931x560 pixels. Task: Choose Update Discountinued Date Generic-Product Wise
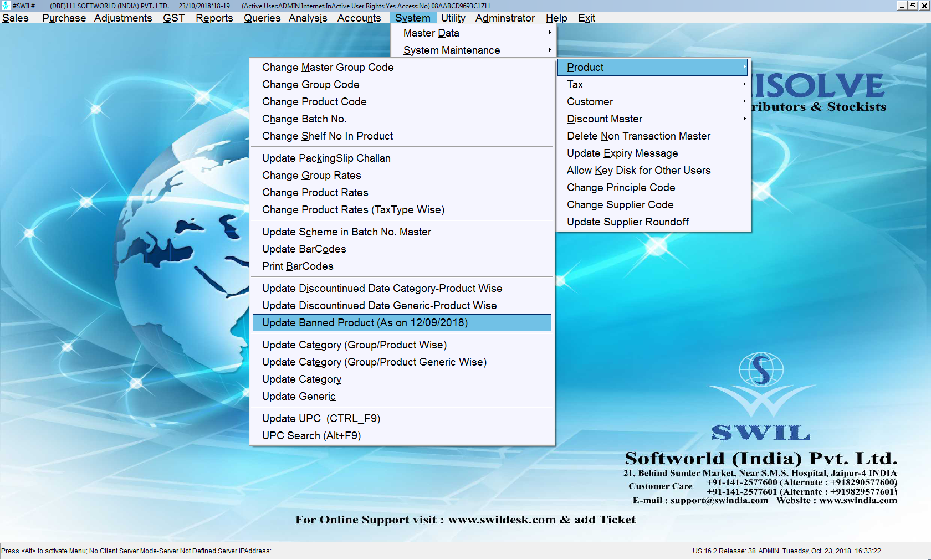point(402,305)
